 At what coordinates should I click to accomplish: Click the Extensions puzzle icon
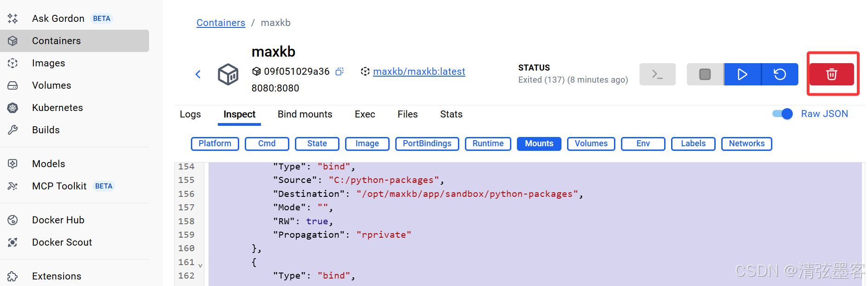point(13,276)
